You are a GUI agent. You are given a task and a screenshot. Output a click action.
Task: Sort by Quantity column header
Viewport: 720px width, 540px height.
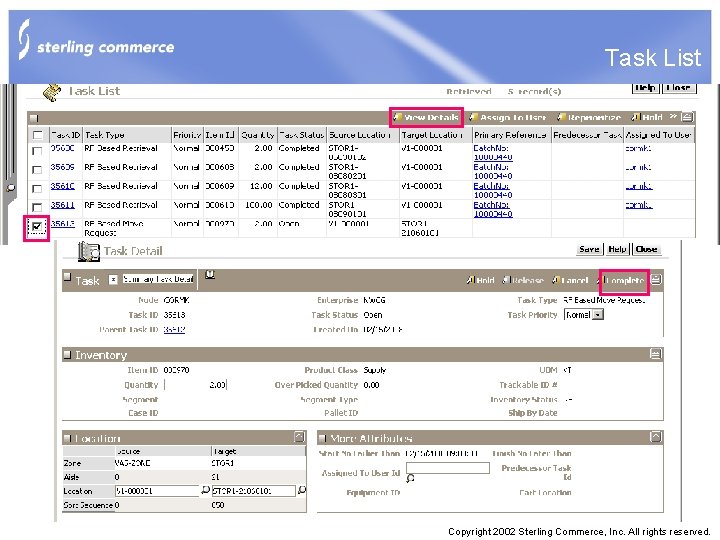pos(258,135)
